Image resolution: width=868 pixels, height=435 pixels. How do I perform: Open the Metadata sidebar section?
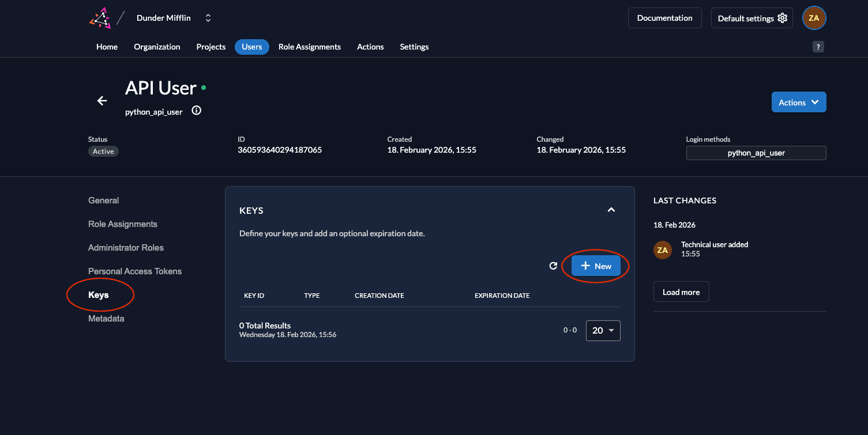[x=106, y=318]
